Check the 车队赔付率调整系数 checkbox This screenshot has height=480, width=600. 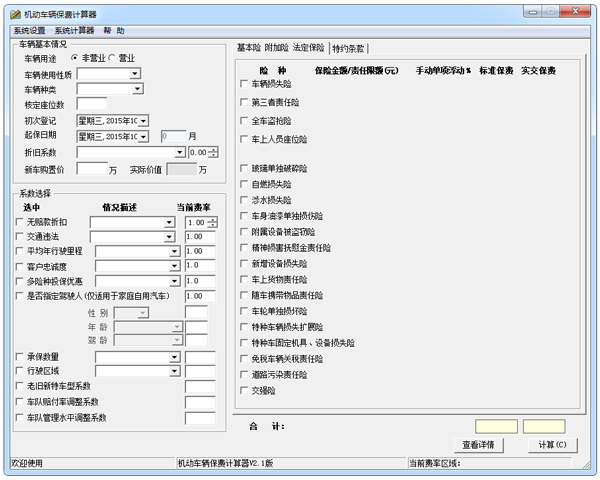point(19,402)
